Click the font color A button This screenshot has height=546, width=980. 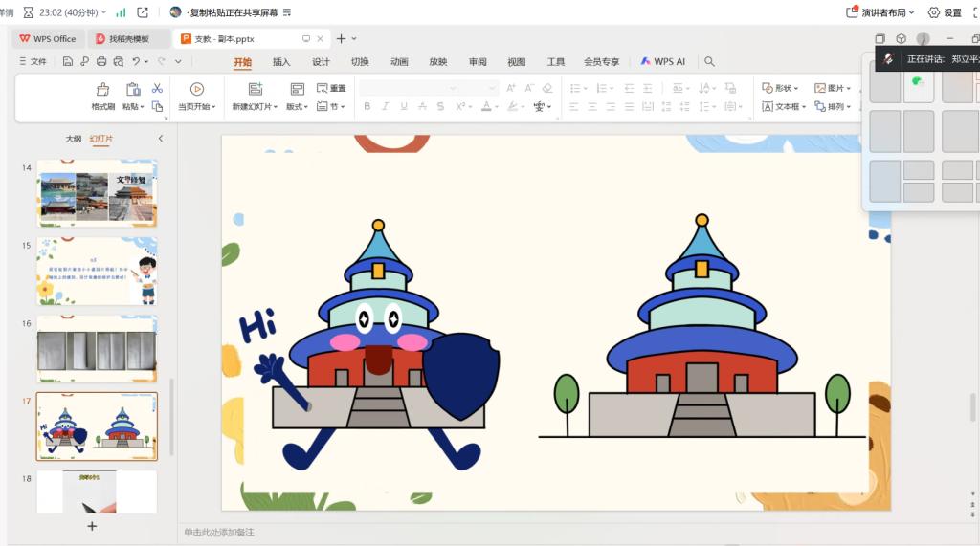tap(486, 107)
